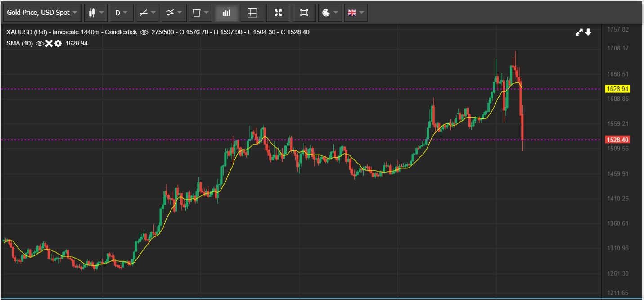Click the diagonal expand arrows on chart
644x300 pixels.
[579, 32]
